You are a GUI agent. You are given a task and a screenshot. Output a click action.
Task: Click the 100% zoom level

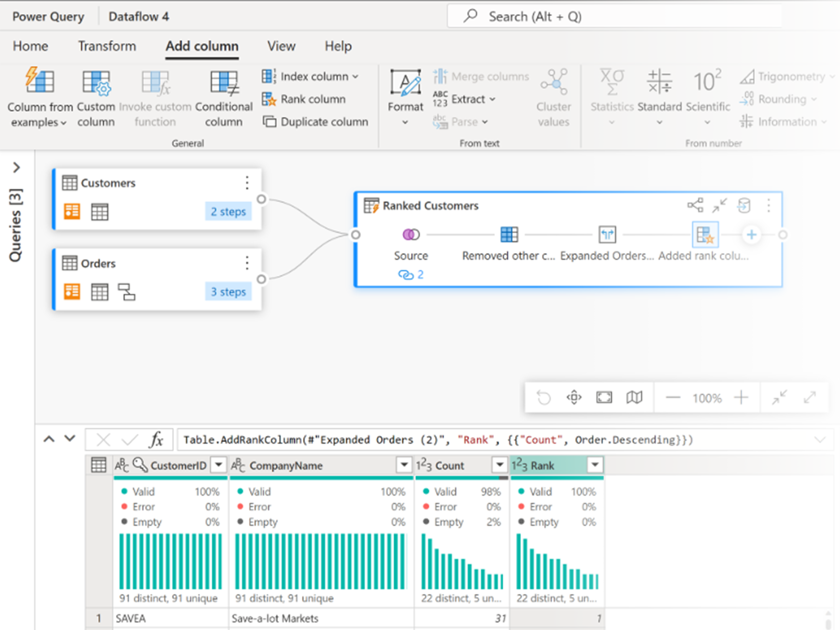pos(707,398)
